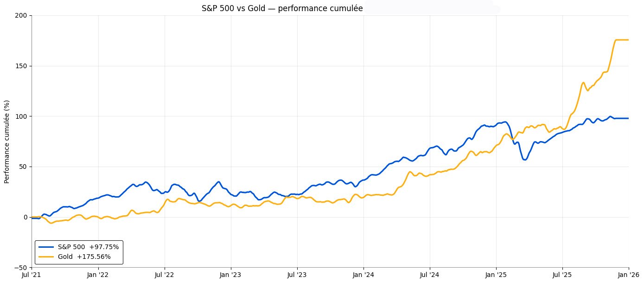This screenshot has width=644, height=283.
Task: Click the blue S&P 500 legend line swatch
Action: coord(46,247)
